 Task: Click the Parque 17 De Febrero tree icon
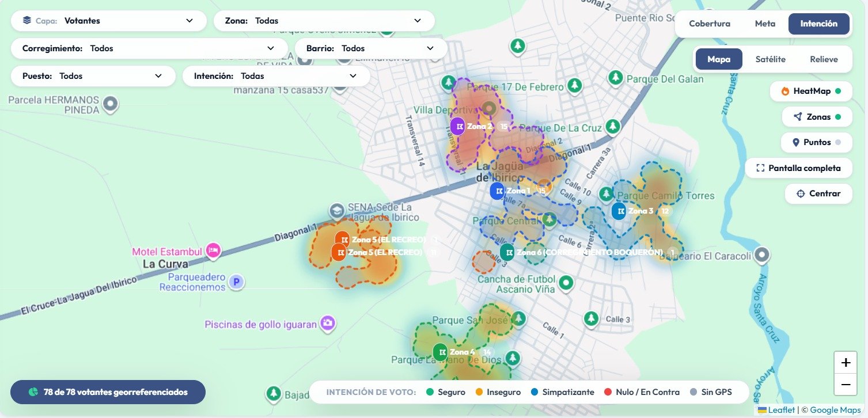coord(574,86)
